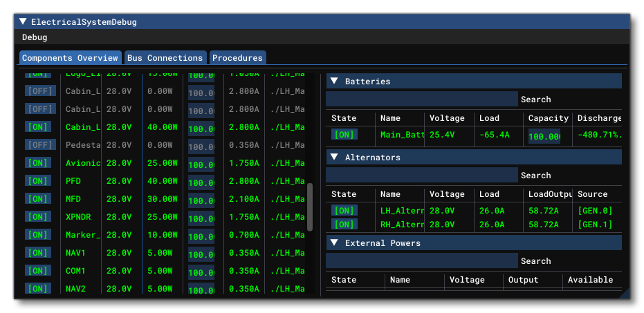Collapse the Alternators section
644x313 pixels.
pos(333,158)
